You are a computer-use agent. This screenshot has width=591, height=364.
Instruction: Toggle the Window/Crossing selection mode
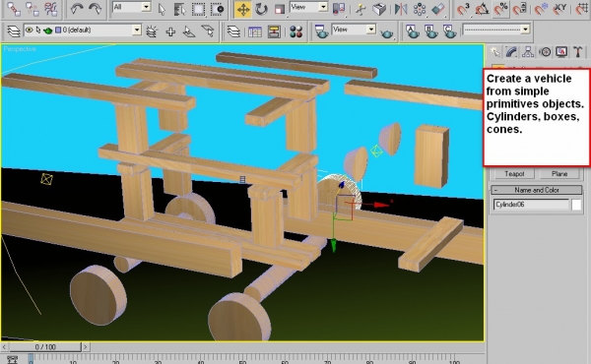(217, 9)
